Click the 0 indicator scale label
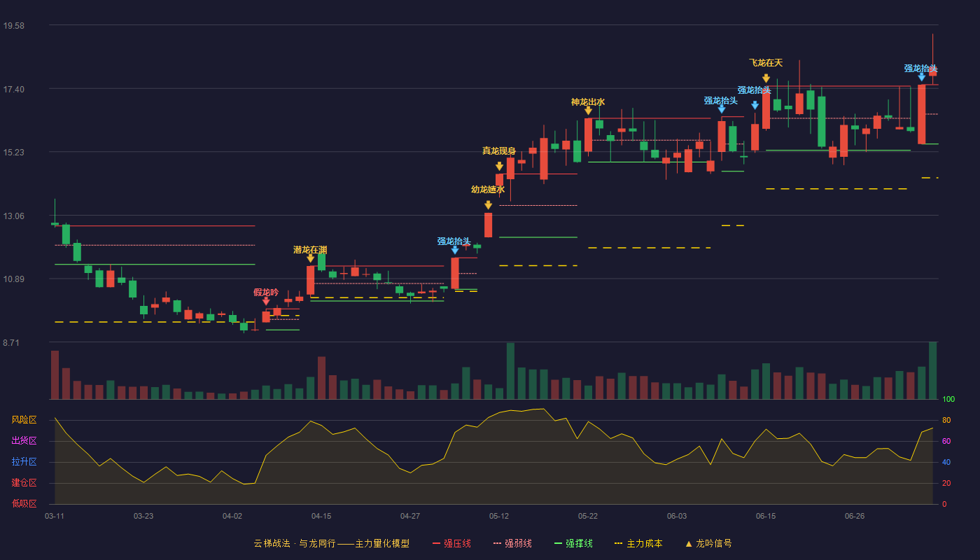 coord(944,504)
